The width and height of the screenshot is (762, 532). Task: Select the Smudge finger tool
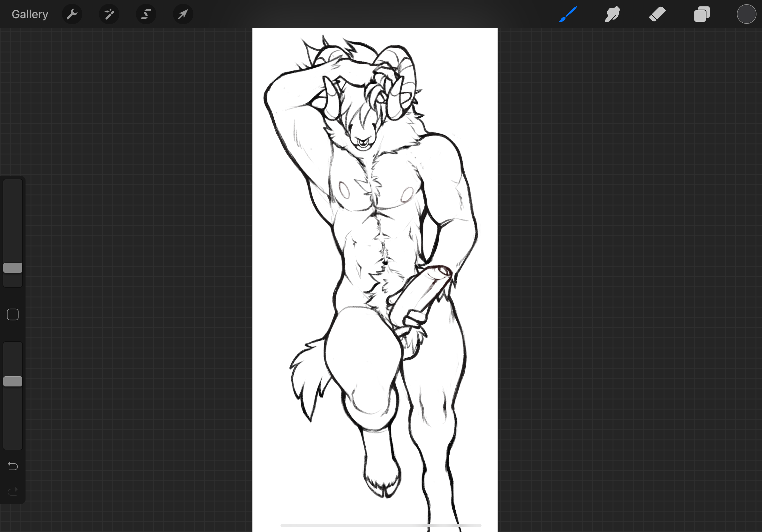click(612, 14)
